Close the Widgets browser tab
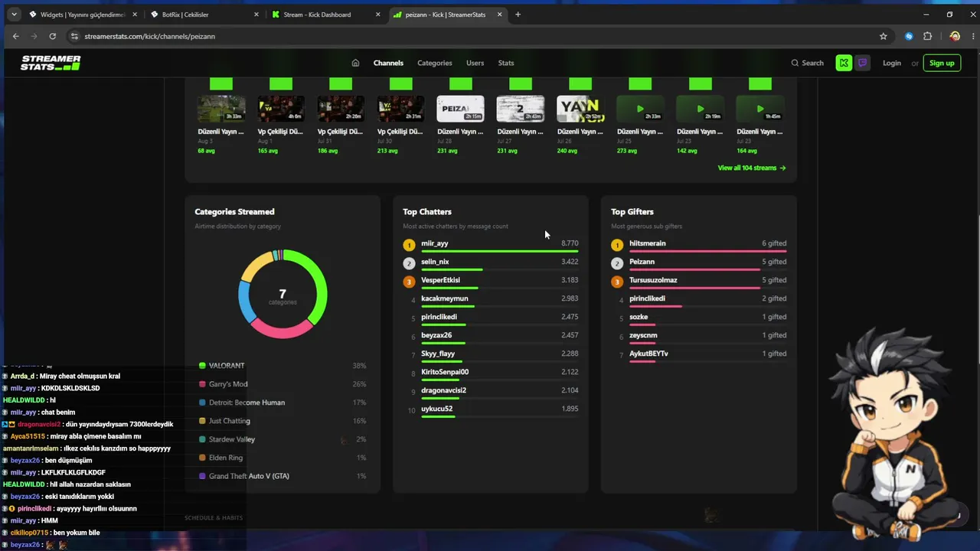980x551 pixels. [x=135, y=15]
